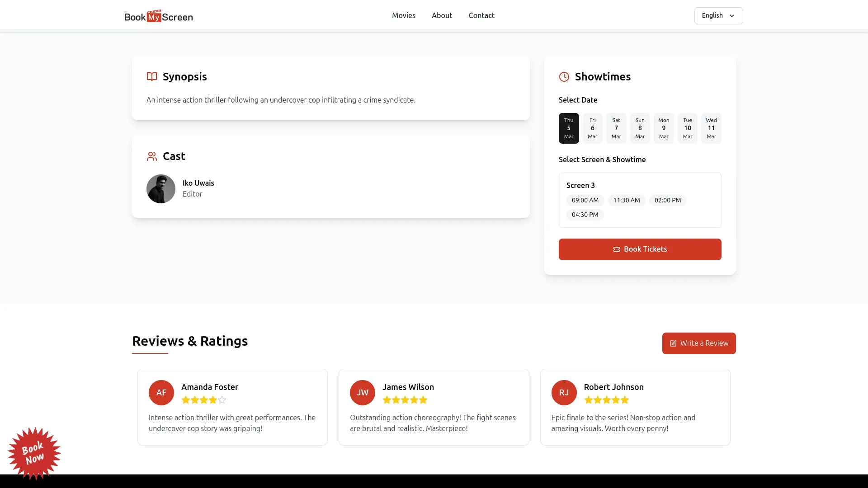The image size is (868, 488).
Task: Click the pencil icon in Write a Review
Action: point(673,343)
